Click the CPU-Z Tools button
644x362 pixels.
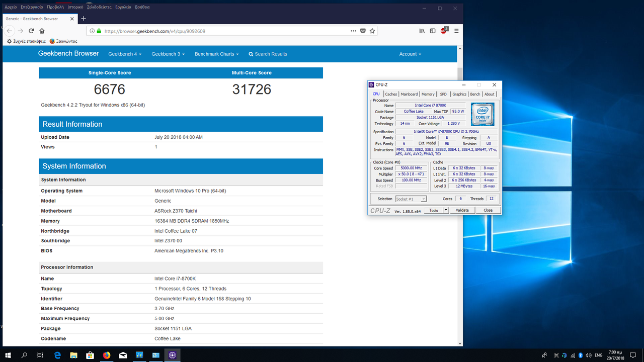point(434,210)
